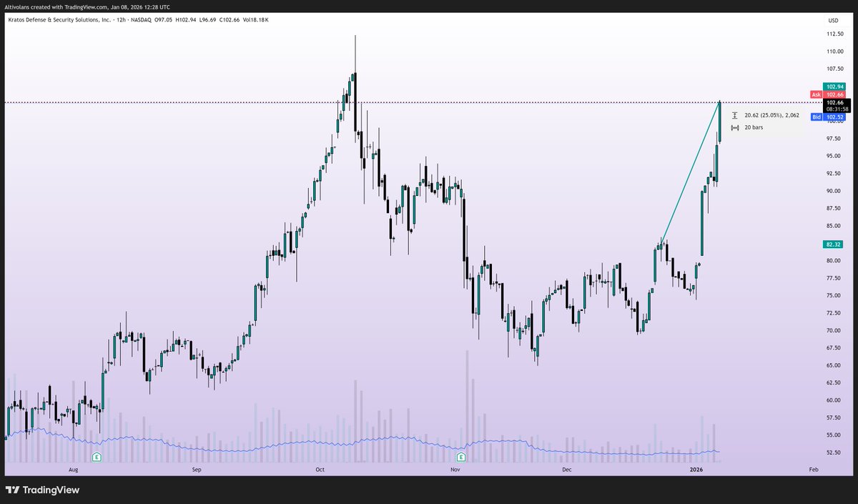Click the price range icon in measurement tooltip
The image size is (858, 504).
point(735,114)
